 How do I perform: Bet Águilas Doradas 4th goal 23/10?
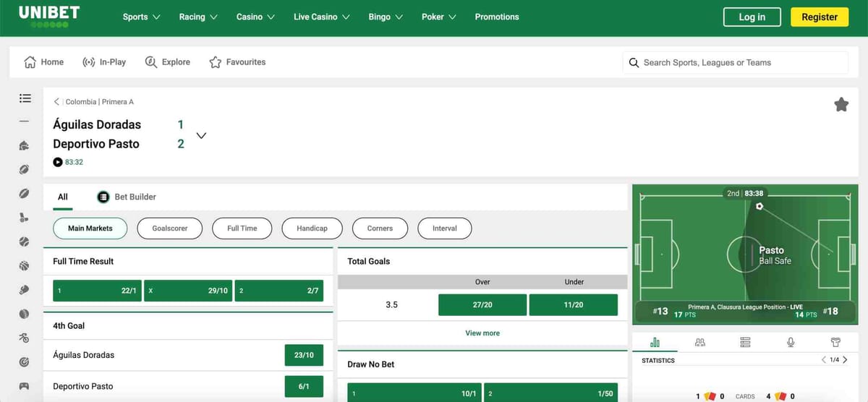point(304,355)
